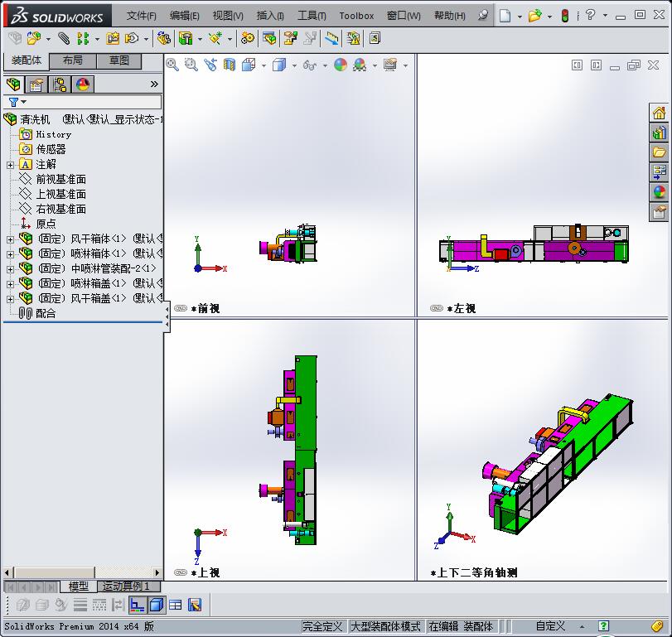
Task: Open the PropertyManager tab icon
Action: 36,84
